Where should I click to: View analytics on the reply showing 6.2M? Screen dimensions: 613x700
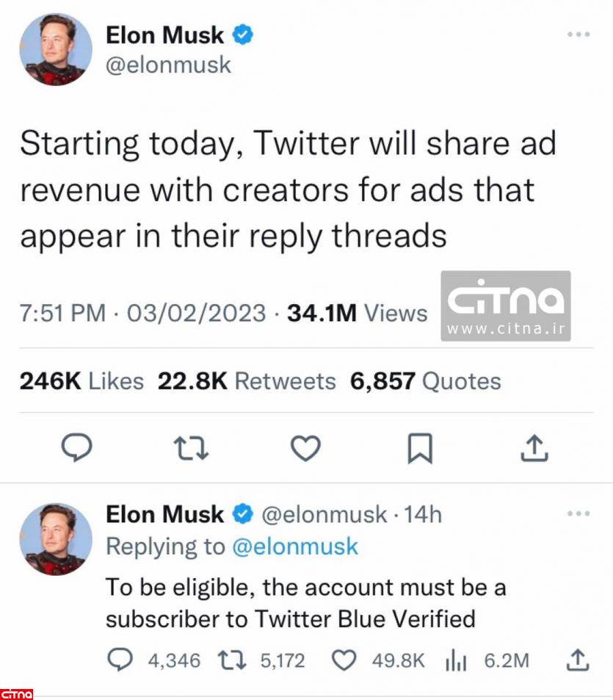click(x=457, y=660)
